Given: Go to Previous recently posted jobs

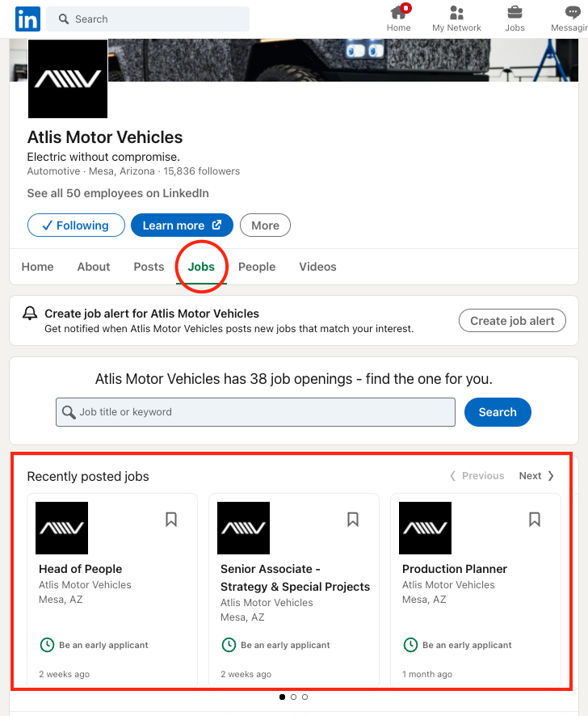Looking at the screenshot, I should click(x=477, y=476).
